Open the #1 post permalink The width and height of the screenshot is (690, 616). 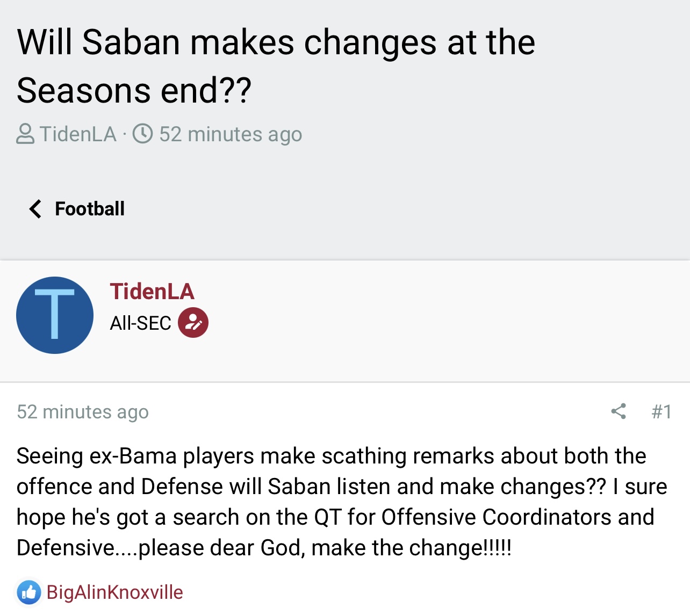click(x=661, y=411)
